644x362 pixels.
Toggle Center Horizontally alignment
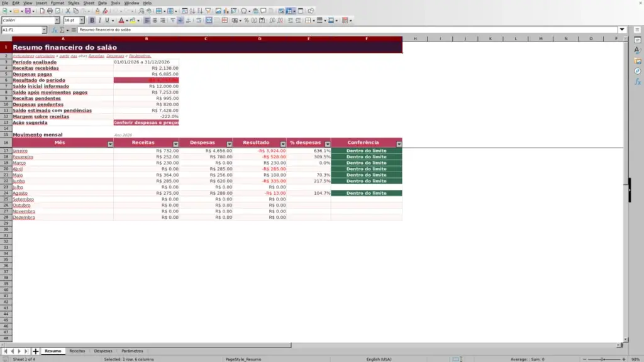point(155,21)
